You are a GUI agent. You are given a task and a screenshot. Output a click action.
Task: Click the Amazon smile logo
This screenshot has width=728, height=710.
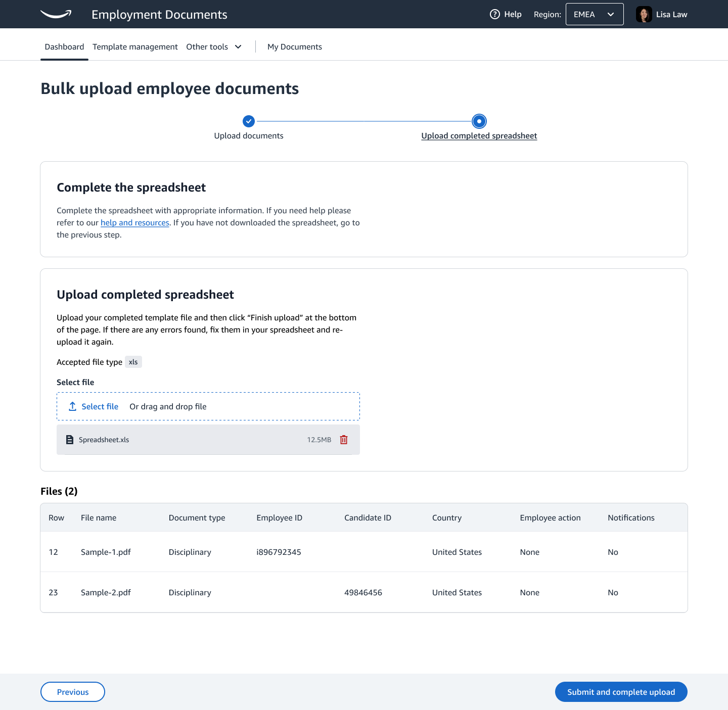56,14
